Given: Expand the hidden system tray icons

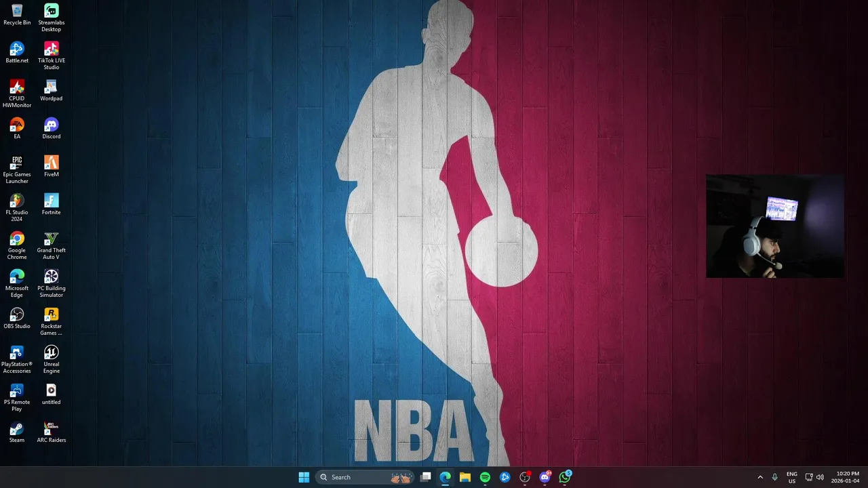Looking at the screenshot, I should point(760,477).
